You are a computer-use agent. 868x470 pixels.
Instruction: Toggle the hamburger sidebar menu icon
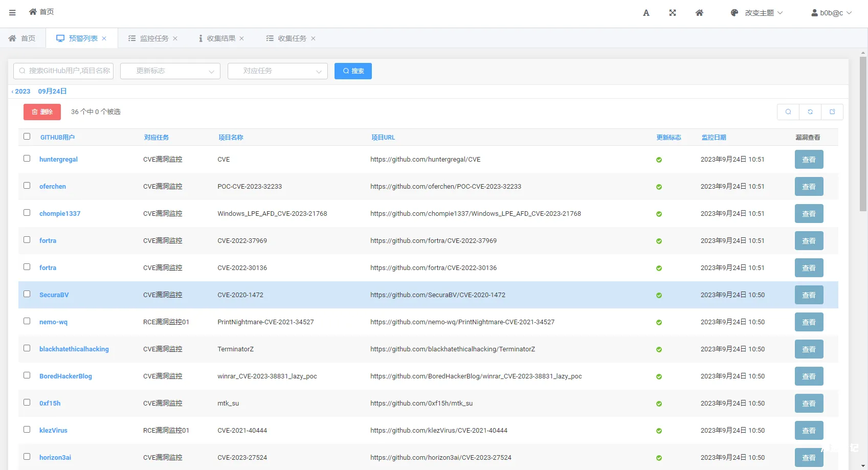pyautogui.click(x=12, y=13)
